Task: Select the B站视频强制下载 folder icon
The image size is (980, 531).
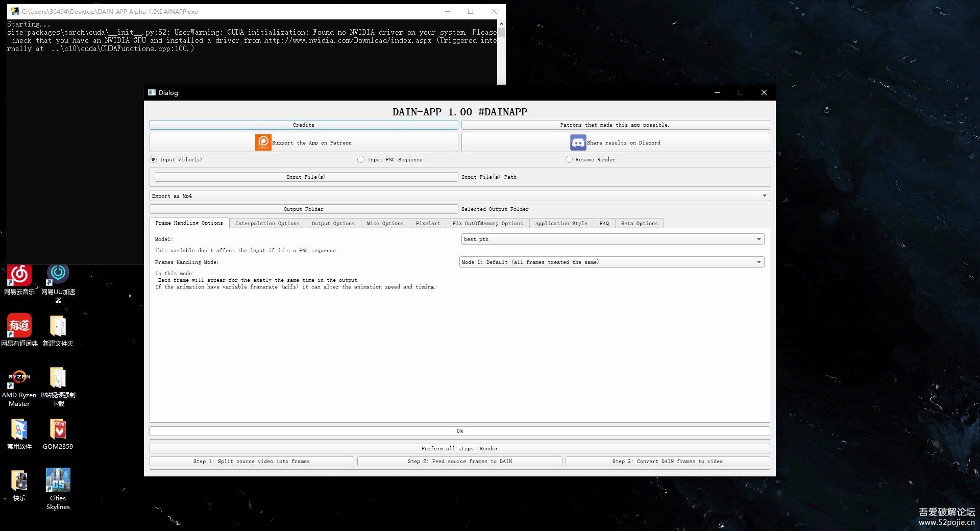Action: tap(58, 387)
